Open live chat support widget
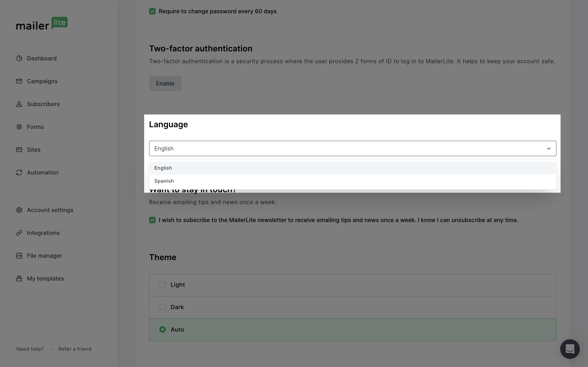588x367 pixels. tap(570, 349)
